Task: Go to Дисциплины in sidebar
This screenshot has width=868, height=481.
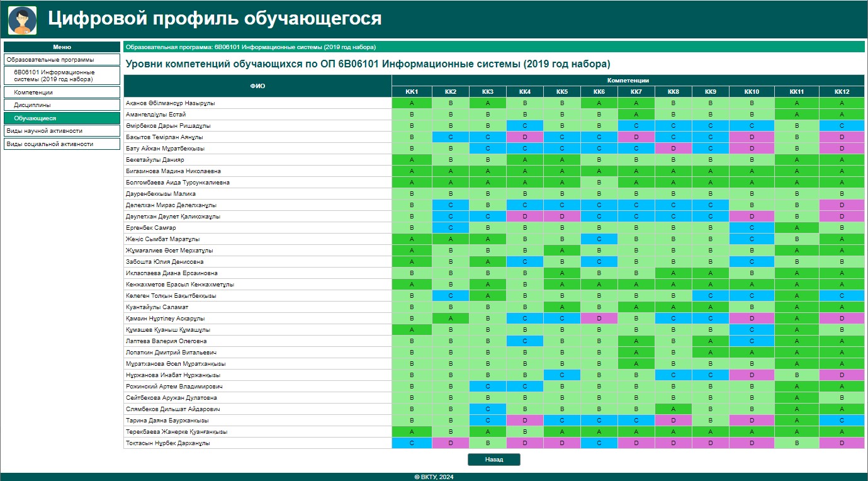Action: pos(62,105)
